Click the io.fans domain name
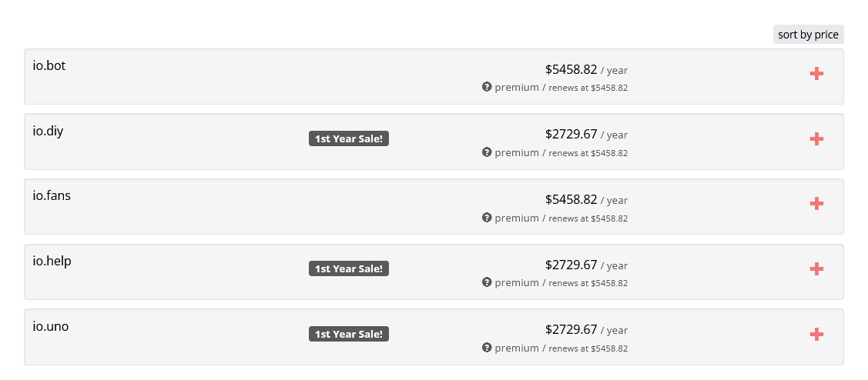The height and width of the screenshot is (380, 868). coord(52,195)
